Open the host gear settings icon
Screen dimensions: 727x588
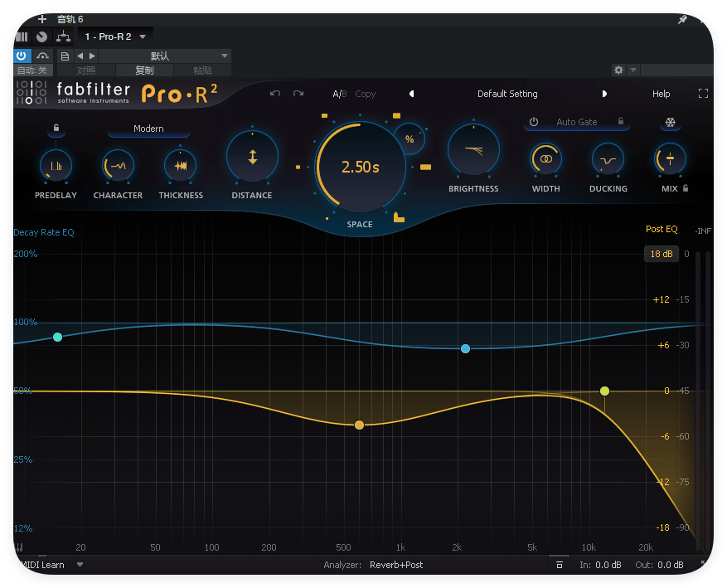click(x=618, y=70)
